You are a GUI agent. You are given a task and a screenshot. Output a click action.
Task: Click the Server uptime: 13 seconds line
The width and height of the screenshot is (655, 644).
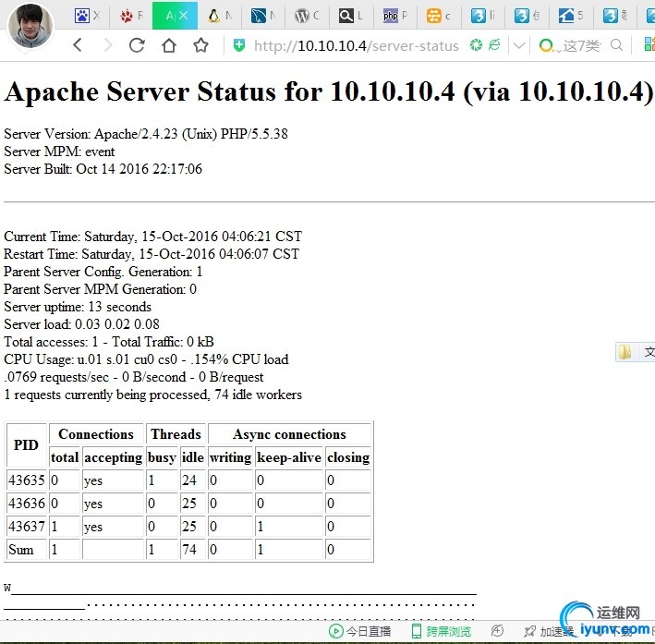click(x=78, y=307)
